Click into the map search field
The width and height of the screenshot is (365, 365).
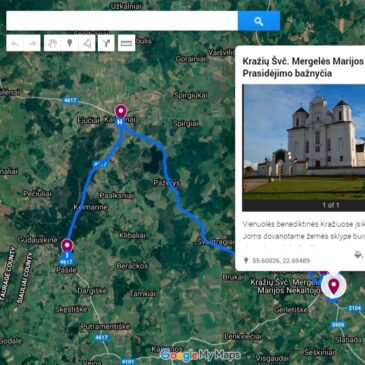(x=122, y=21)
